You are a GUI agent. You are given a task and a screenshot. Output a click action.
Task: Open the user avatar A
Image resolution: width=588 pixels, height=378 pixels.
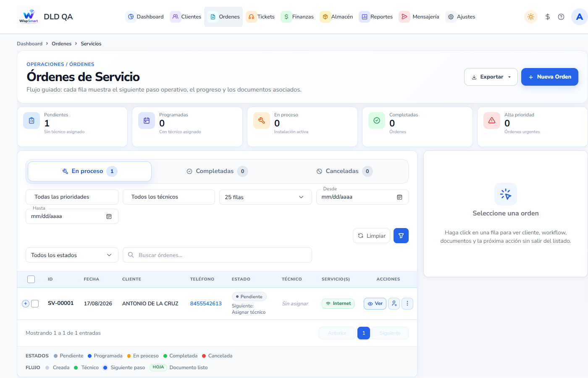coord(580,17)
